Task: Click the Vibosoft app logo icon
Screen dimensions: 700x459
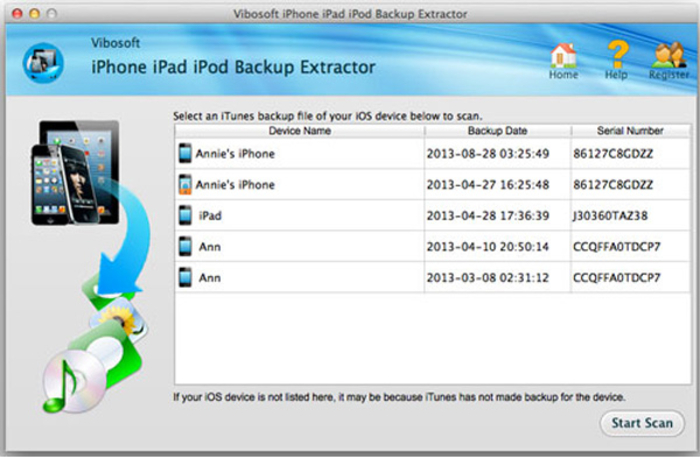Action: [43, 63]
